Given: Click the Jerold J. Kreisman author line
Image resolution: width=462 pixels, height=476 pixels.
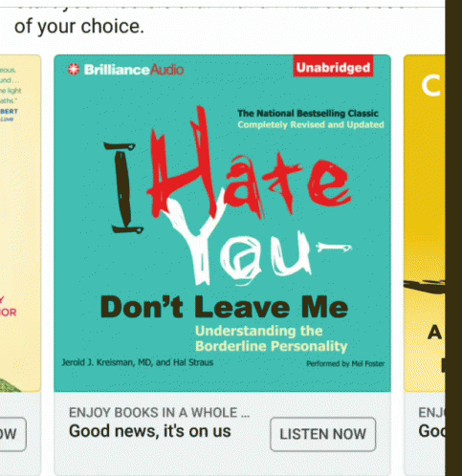Looking at the screenshot, I should click(x=138, y=362).
